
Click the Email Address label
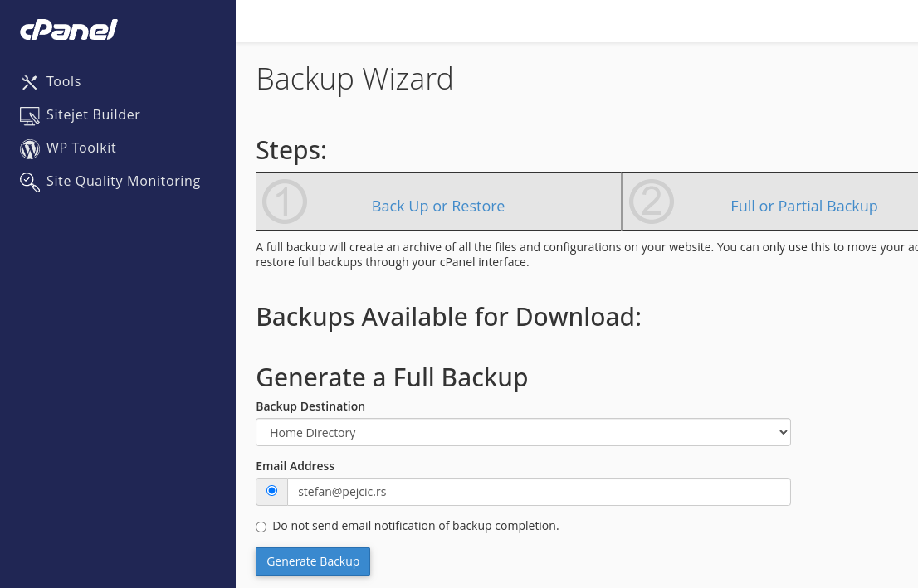click(x=295, y=466)
